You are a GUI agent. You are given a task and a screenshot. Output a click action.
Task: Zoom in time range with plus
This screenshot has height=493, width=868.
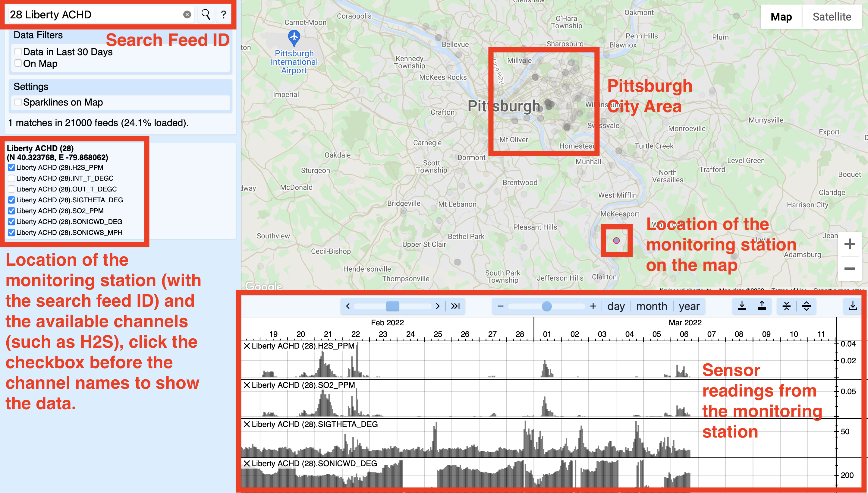point(593,306)
